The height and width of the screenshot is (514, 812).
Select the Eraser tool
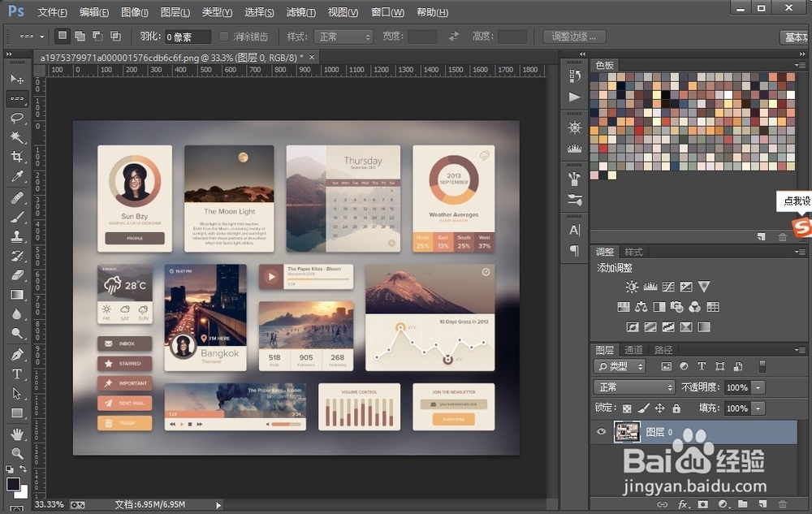click(17, 274)
